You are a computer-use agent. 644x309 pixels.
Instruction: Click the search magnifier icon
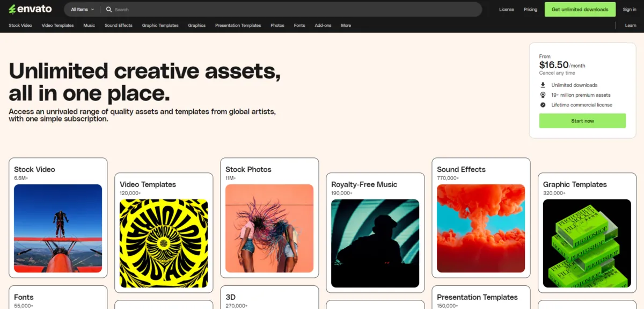(109, 9)
